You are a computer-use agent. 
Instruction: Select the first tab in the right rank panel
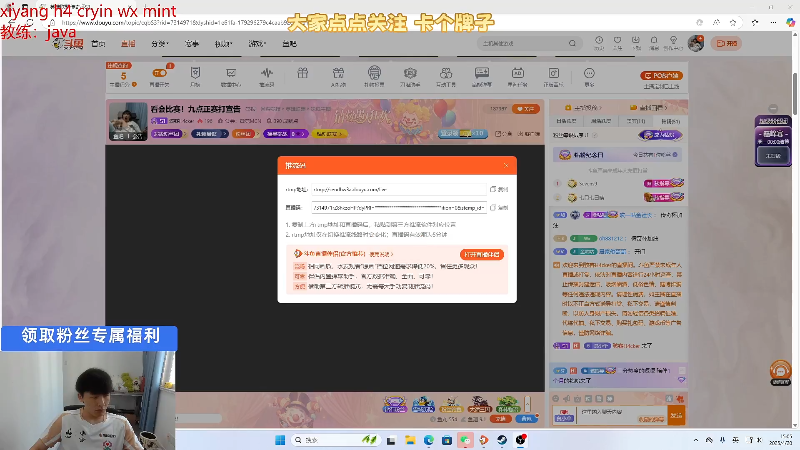tap(566, 121)
